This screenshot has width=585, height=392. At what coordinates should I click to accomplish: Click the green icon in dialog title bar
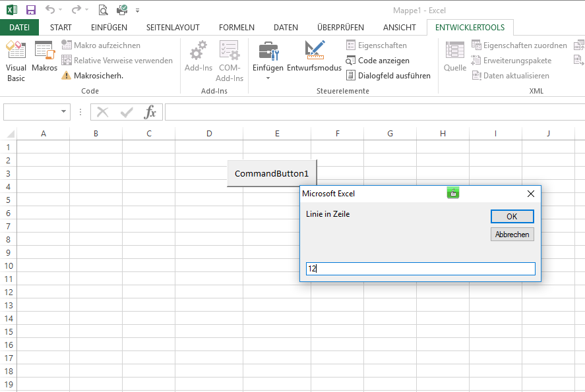pyautogui.click(x=453, y=192)
